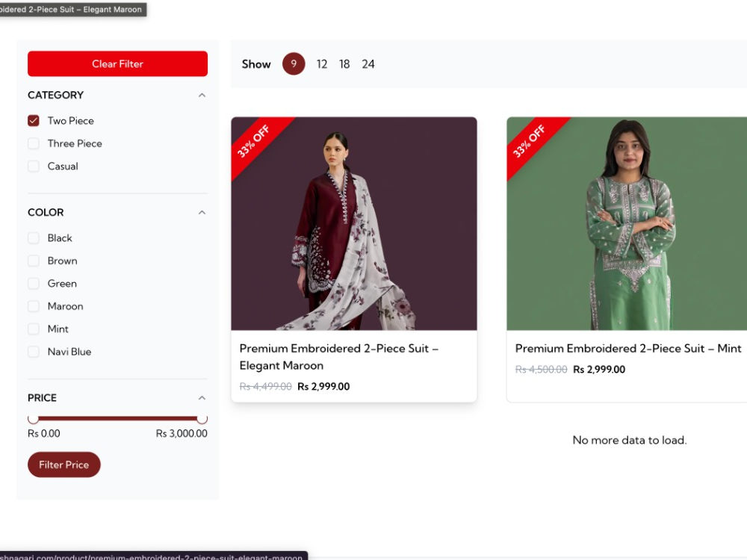
Task: Check the Maroon color filter
Action: coord(34,306)
